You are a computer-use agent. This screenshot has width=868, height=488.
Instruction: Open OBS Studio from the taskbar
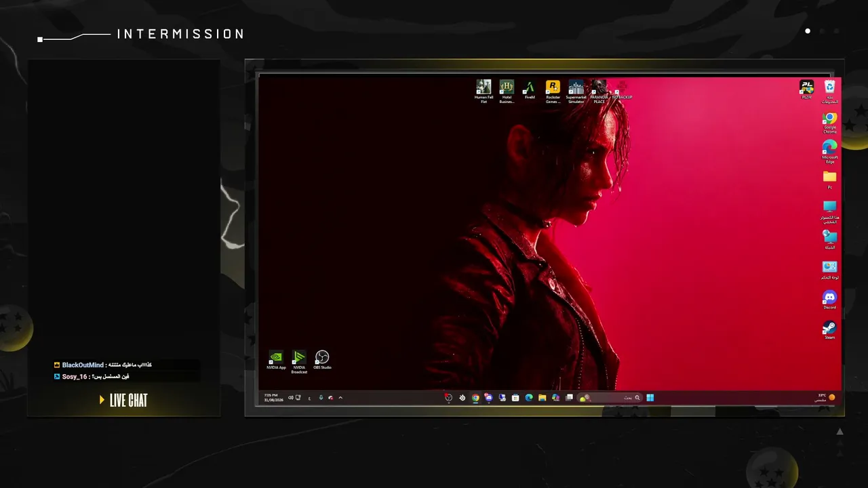448,398
